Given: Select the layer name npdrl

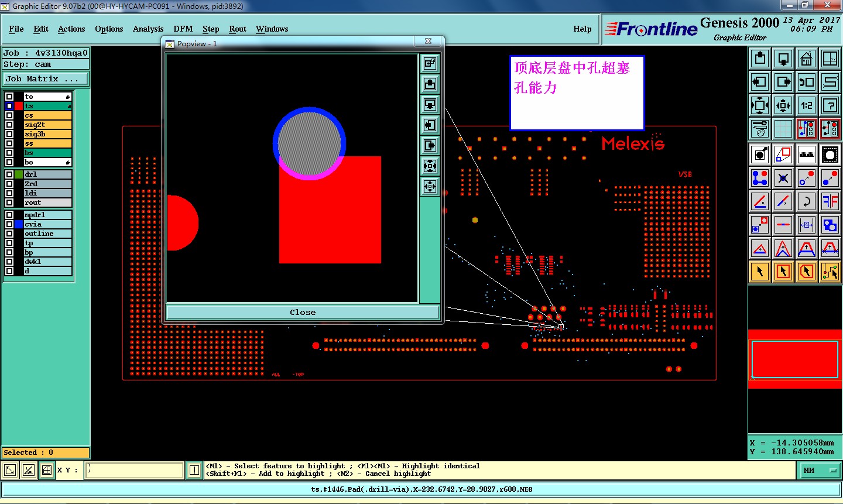Looking at the screenshot, I should pos(48,215).
